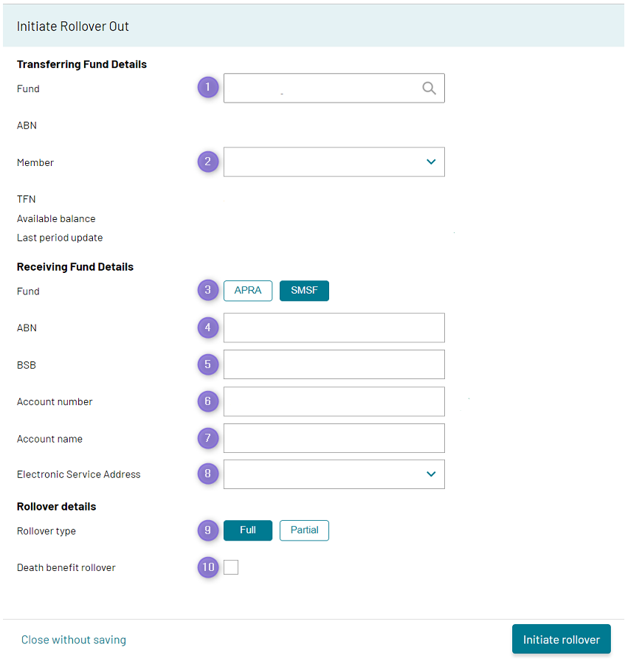
Task: Click the search magnifier in Fund field
Action: coord(429,89)
